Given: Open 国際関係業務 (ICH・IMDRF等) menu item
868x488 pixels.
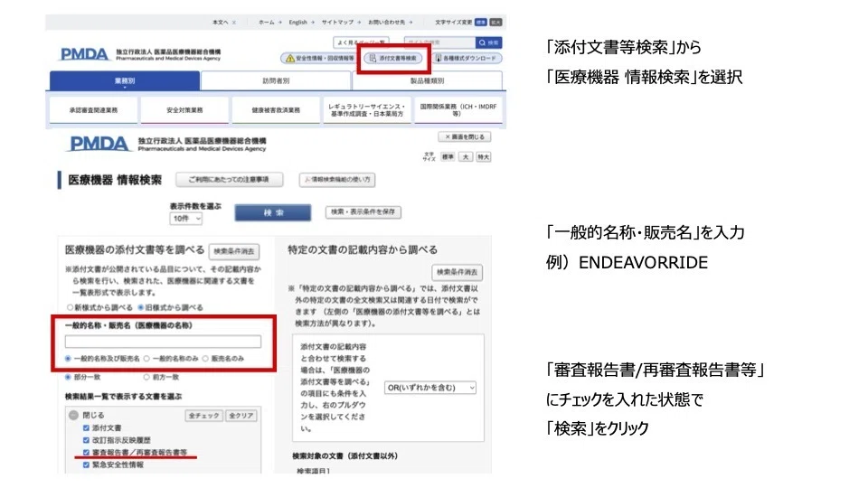Looking at the screenshot, I should (x=458, y=110).
